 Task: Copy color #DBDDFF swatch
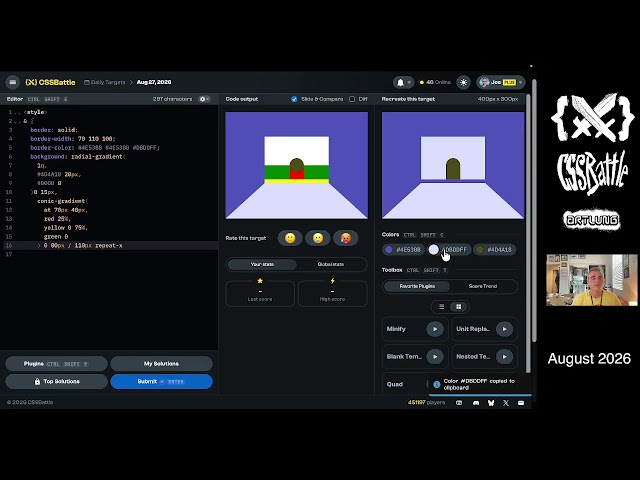pos(449,250)
